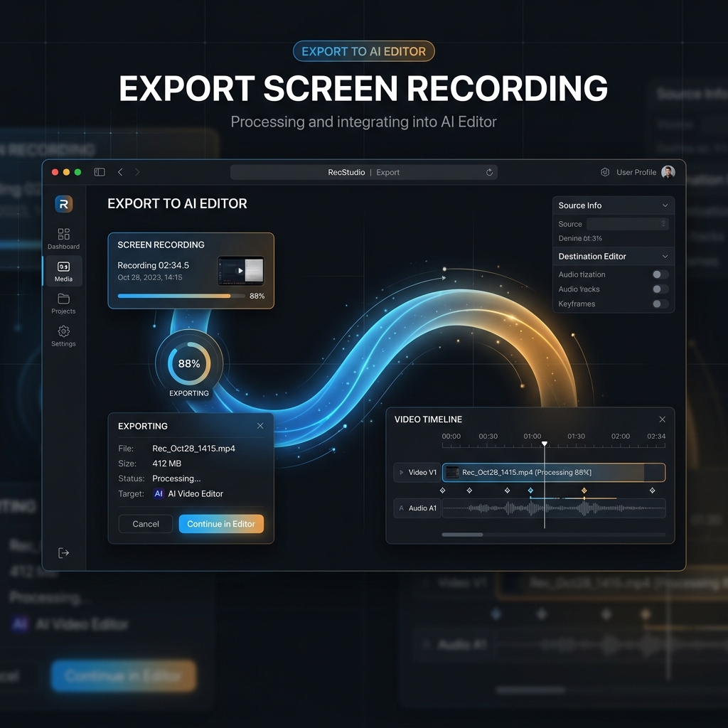This screenshot has width=728, height=728.
Task: Open Settings in the sidebar
Action: pyautogui.click(x=63, y=336)
